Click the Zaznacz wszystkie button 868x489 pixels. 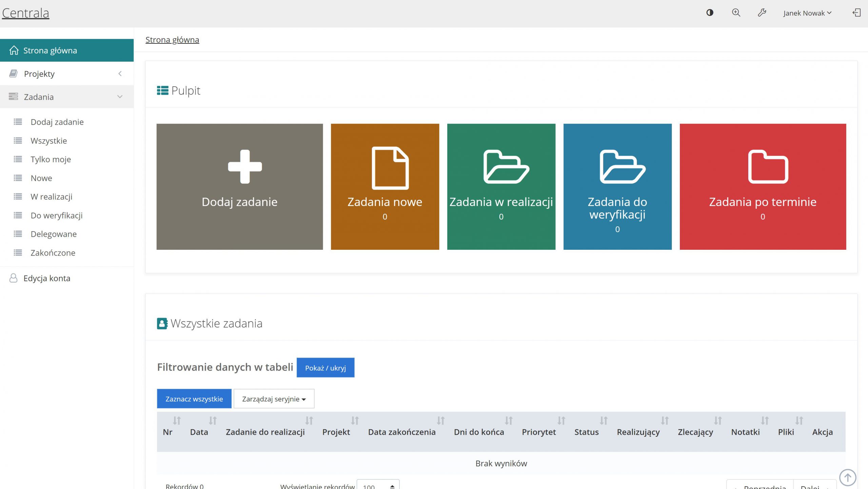194,399
